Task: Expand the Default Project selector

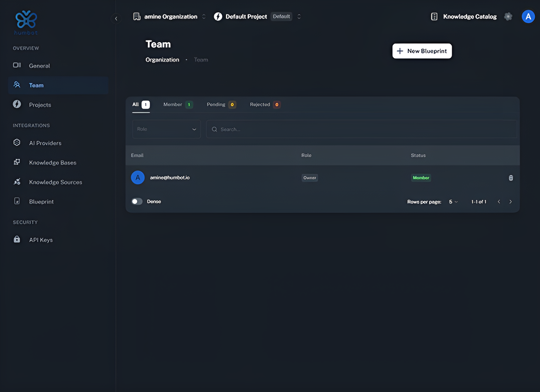Action: (x=299, y=16)
